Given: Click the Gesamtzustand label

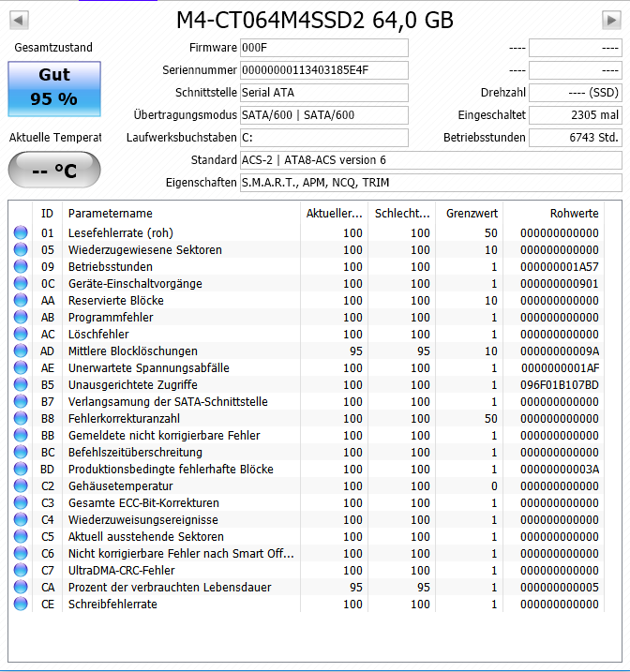Looking at the screenshot, I should (53, 48).
